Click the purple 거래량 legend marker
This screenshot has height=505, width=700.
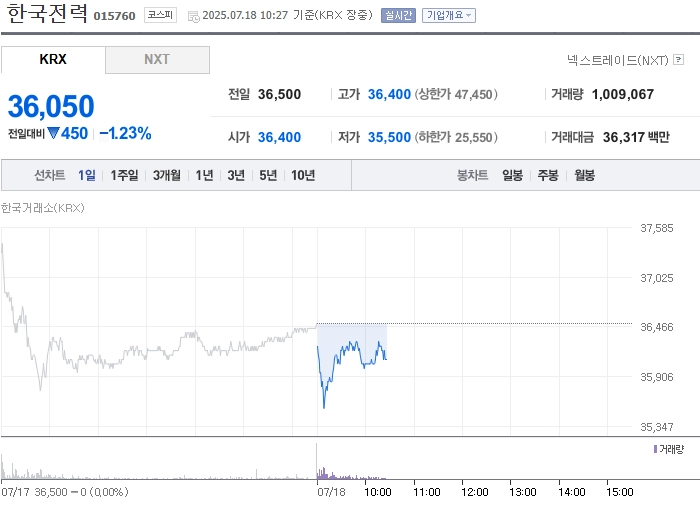[x=655, y=449]
